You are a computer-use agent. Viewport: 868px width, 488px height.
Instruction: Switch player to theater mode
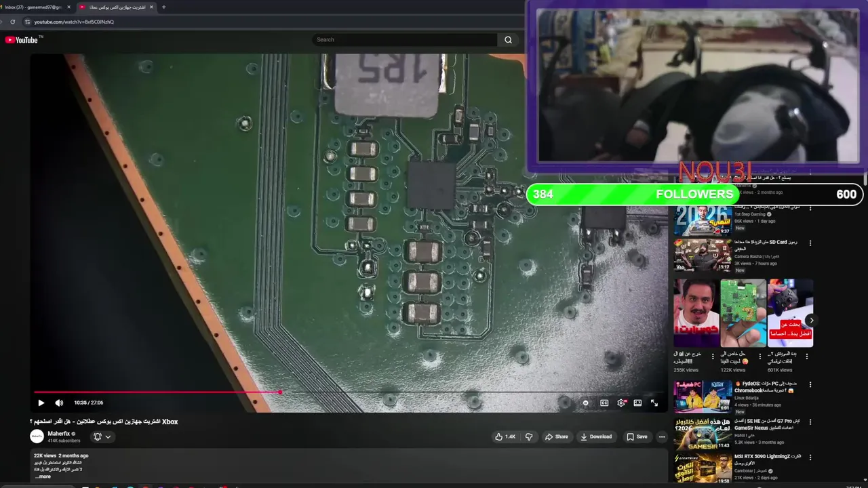pos(637,403)
